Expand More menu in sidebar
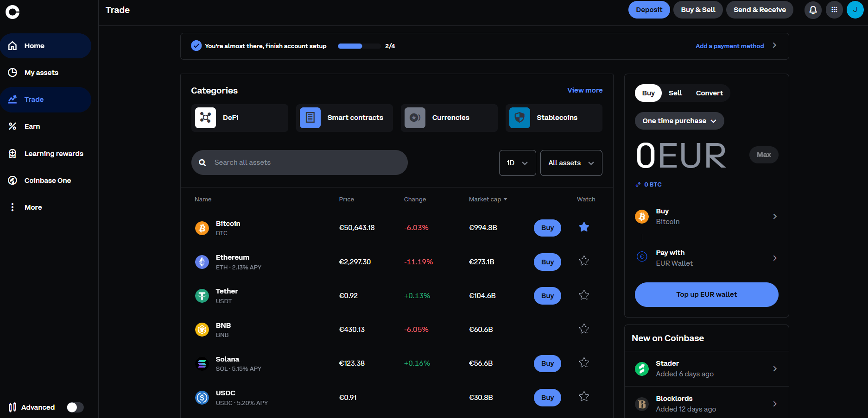868x418 pixels. click(45, 207)
